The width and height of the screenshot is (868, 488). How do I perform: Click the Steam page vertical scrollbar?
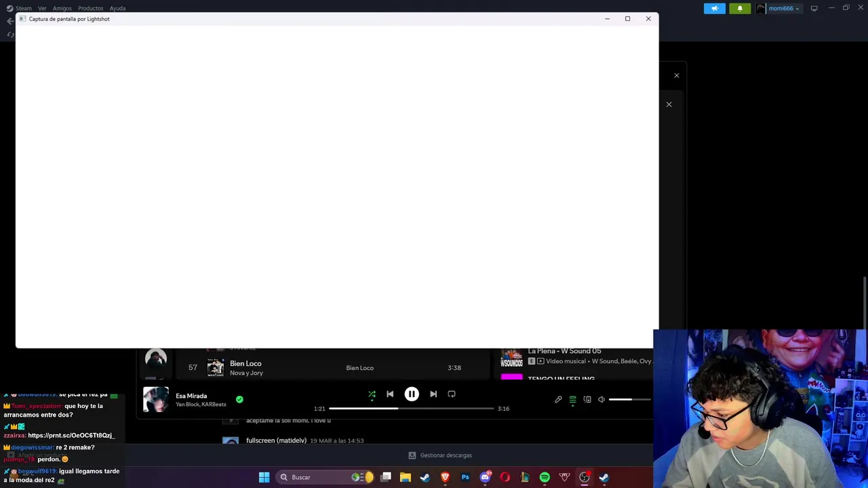coord(865,303)
